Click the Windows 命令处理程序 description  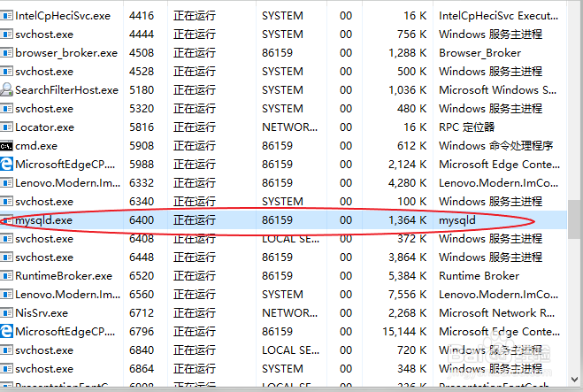[496, 146]
